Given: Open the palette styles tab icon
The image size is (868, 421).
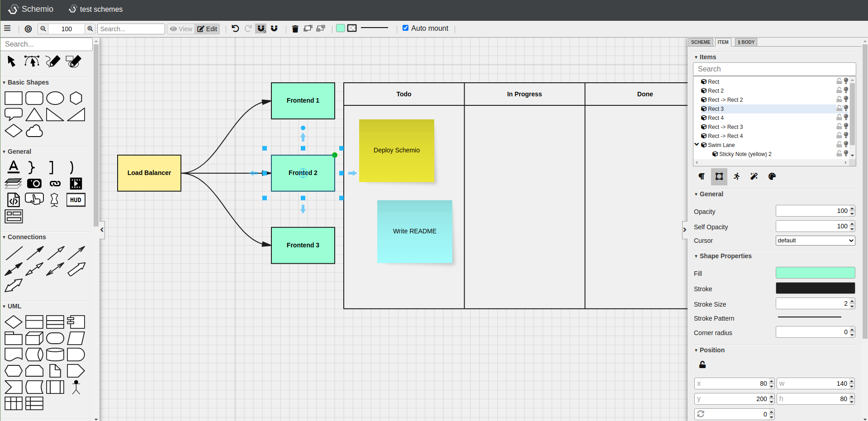Looking at the screenshot, I should point(772,176).
